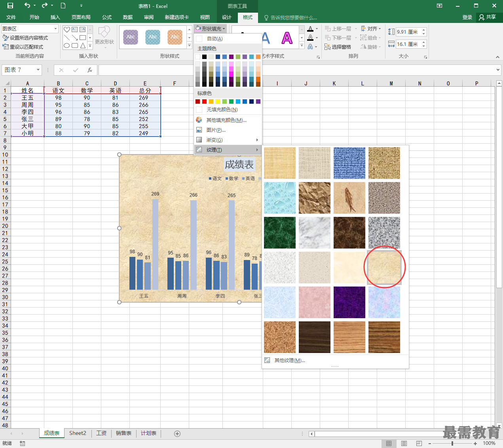Select the crumpled brown paper texture
Image resolution: width=503 pixels, height=448 pixels.
coord(315,198)
